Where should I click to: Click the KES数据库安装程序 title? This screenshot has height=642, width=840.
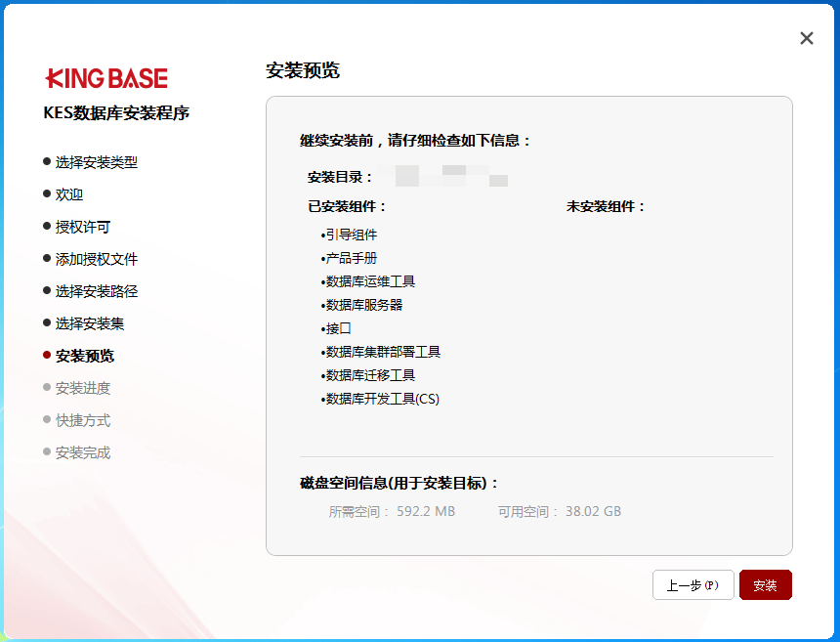coord(116,113)
